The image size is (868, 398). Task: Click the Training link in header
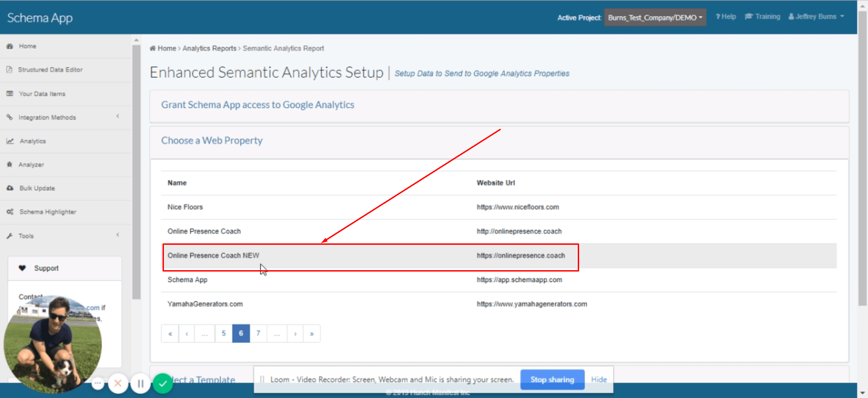[762, 16]
